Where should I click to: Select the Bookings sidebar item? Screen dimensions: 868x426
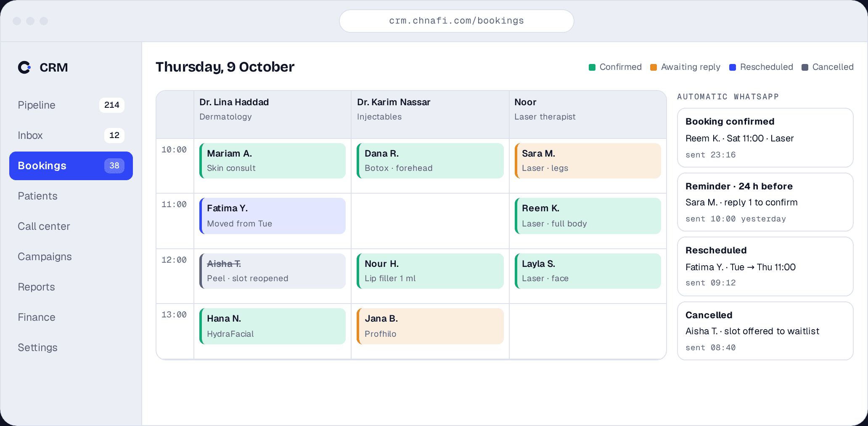71,166
